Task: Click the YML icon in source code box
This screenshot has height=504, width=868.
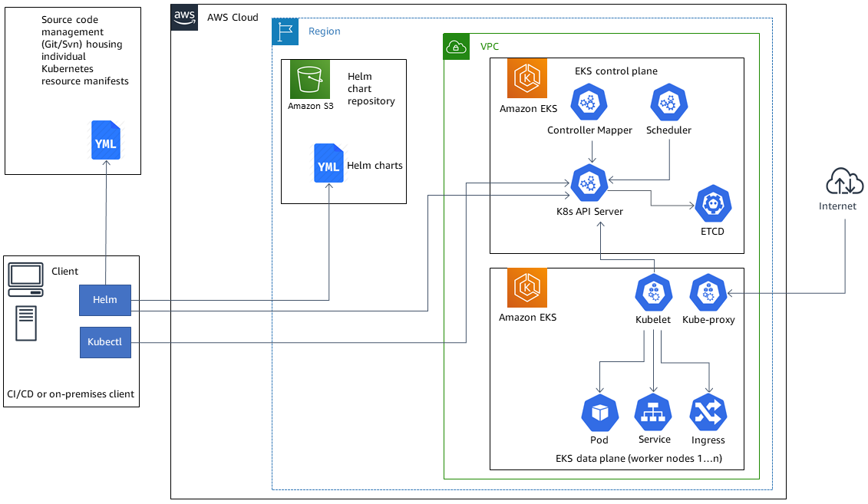Action: click(x=105, y=140)
